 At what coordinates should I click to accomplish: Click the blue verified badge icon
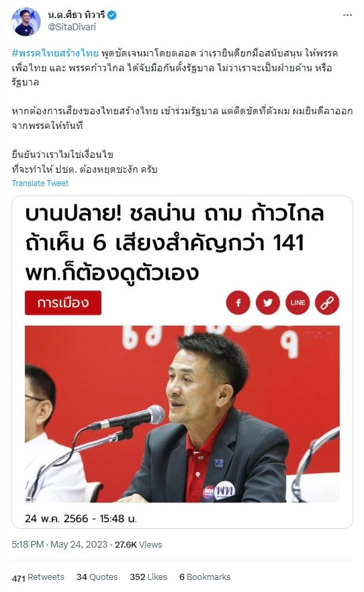pyautogui.click(x=112, y=15)
